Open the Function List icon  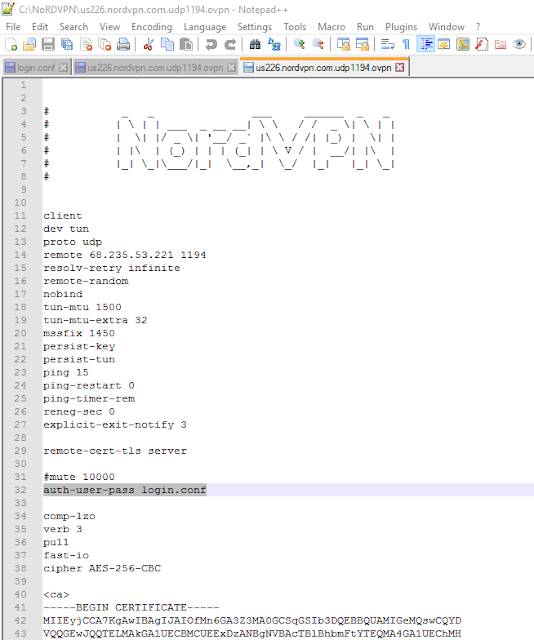pyautogui.click(x=482, y=44)
